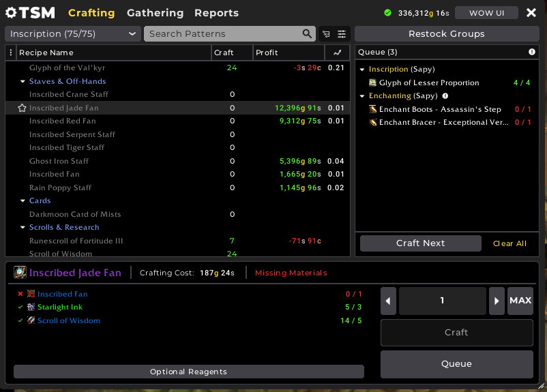Collapse the Scrolls & Research category
Image resolution: width=547 pixels, height=392 pixels.
(x=23, y=228)
